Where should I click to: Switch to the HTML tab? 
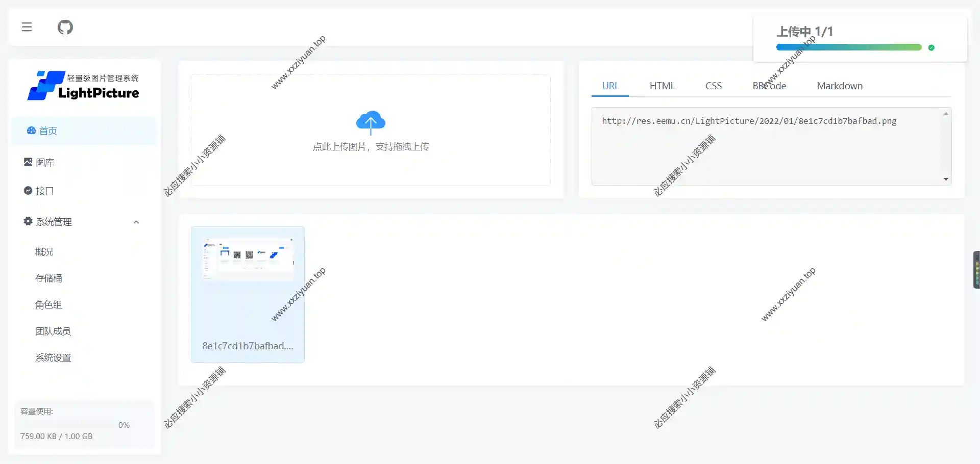(x=662, y=86)
